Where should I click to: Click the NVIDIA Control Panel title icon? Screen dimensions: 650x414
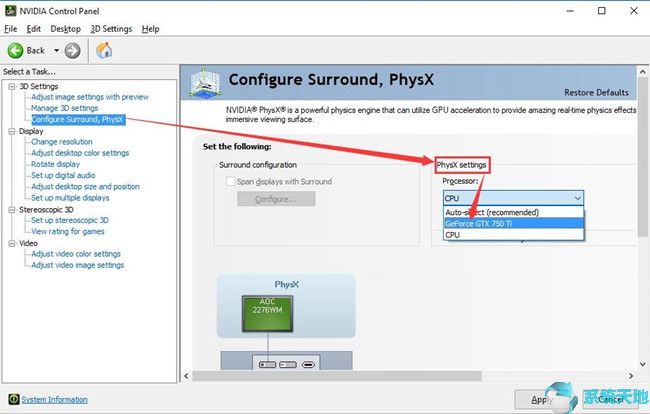[10, 11]
